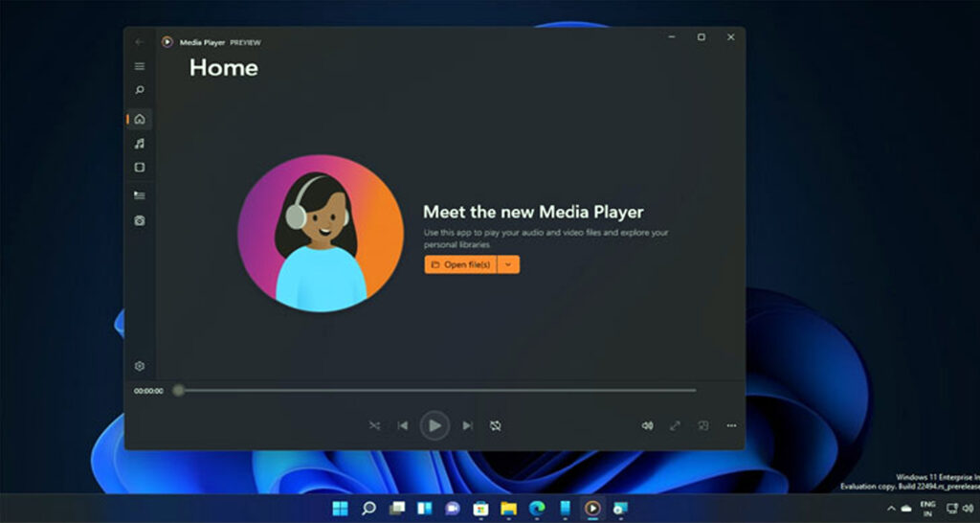Image resolution: width=980 pixels, height=523 pixels.
Task: Click 'Meet the new Media Player' heading
Action: [533, 212]
